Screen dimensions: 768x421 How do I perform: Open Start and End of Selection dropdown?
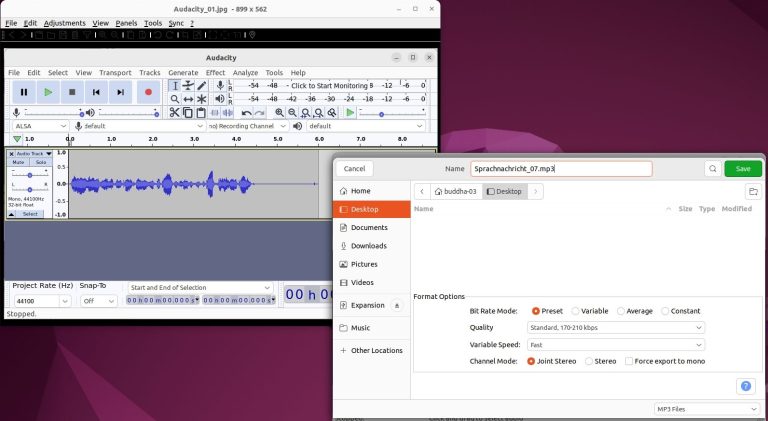(x=200, y=287)
